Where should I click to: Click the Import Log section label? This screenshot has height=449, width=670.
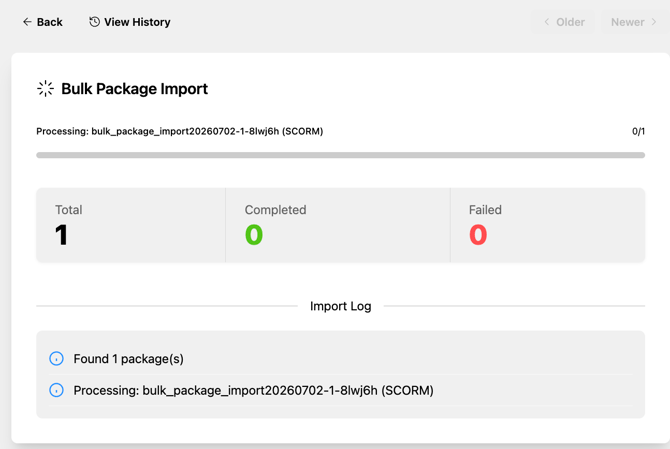341,306
